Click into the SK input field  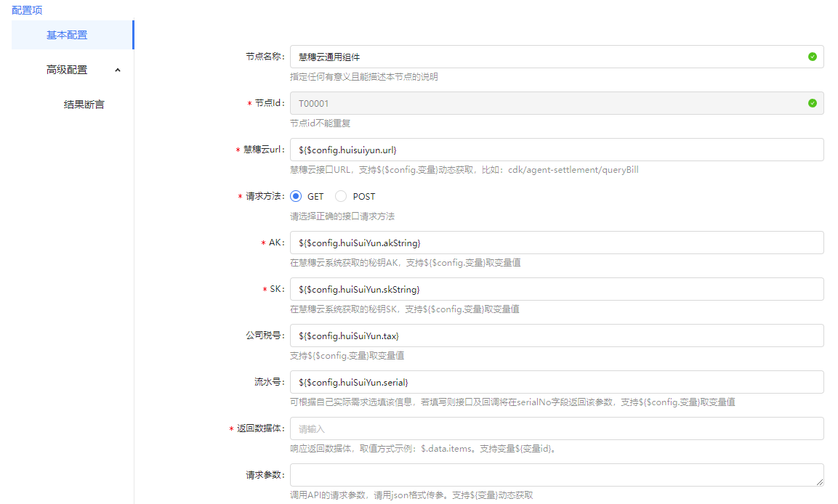tap(556, 289)
